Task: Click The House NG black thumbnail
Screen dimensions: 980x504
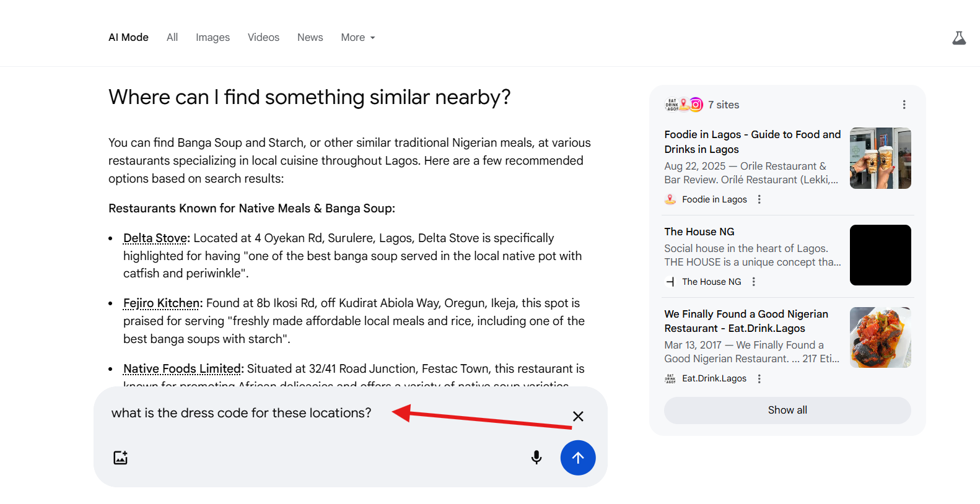Action: 880,255
